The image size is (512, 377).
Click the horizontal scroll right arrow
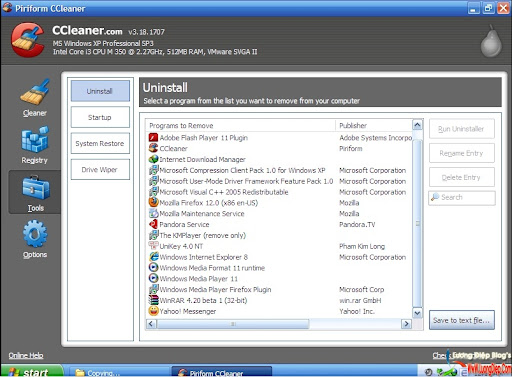tap(406, 324)
